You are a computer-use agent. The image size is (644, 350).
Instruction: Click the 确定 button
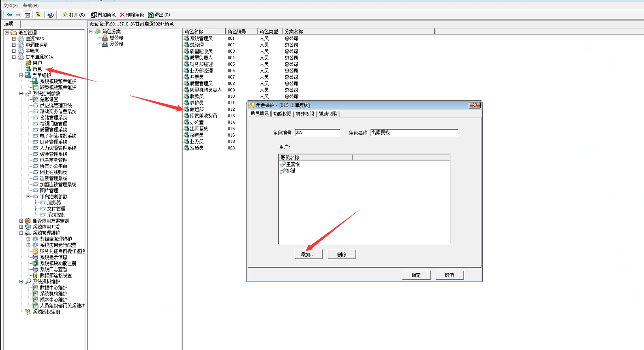click(x=416, y=275)
